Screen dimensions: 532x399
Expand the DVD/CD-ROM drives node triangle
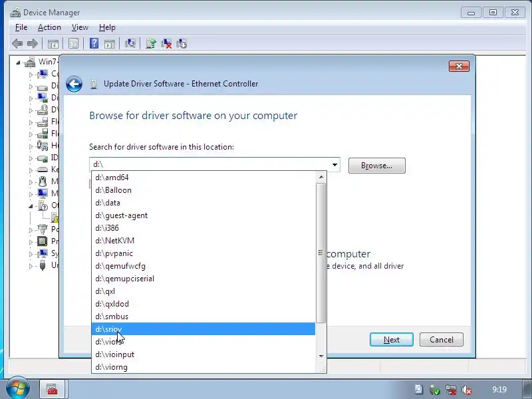[x=31, y=110]
